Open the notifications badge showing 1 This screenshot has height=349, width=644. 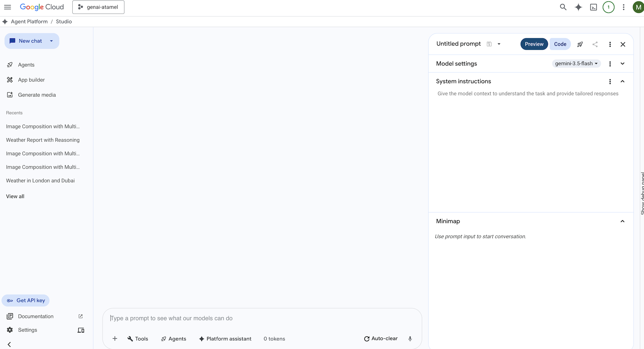[609, 7]
